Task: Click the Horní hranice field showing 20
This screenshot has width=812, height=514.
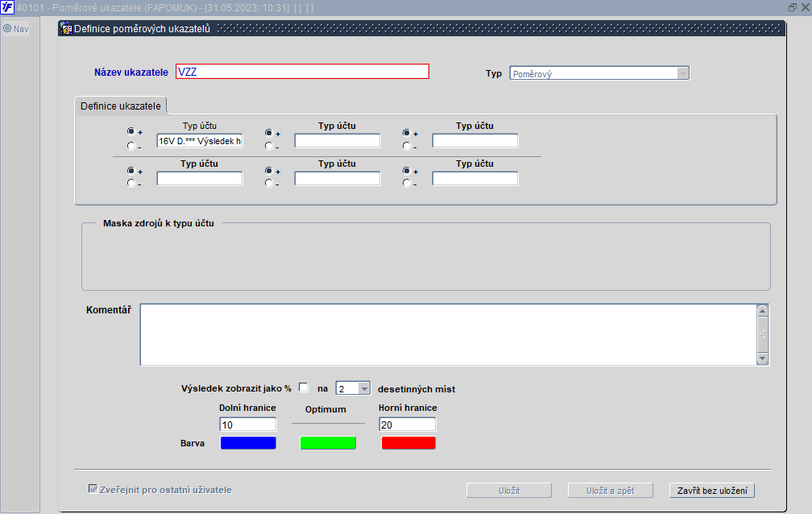Action: [408, 425]
